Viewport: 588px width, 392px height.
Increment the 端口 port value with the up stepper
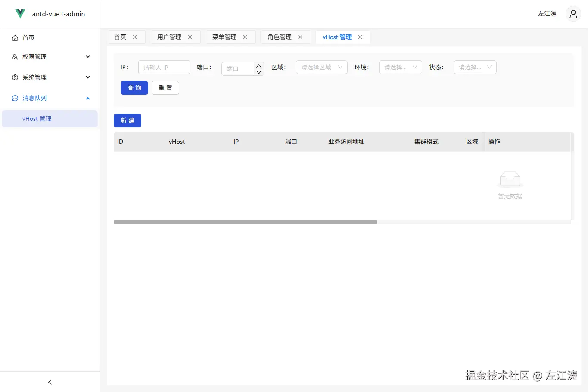click(259, 65)
